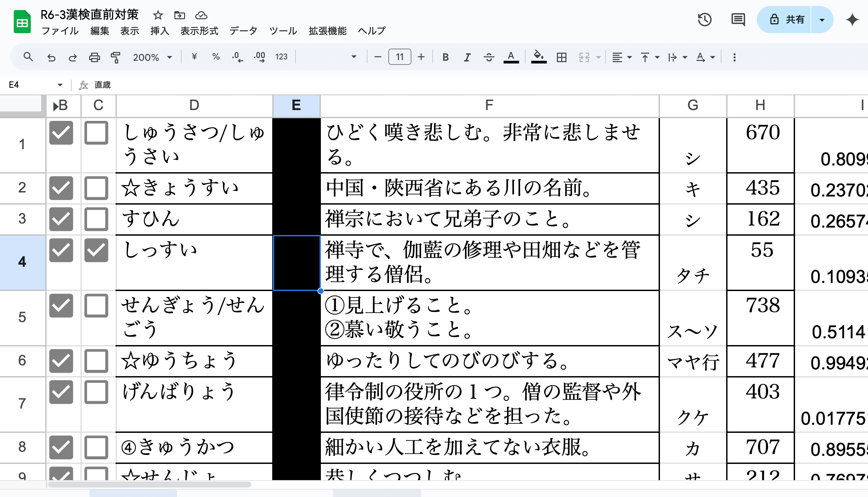The image size is (868, 497).
Task: Open the 編集 menu
Action: coord(100,31)
